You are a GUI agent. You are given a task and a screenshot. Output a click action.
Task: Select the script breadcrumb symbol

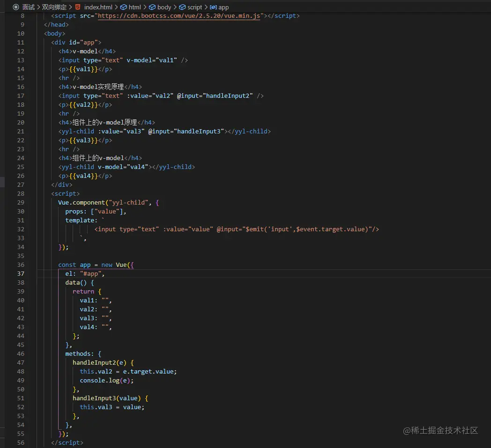coord(194,7)
